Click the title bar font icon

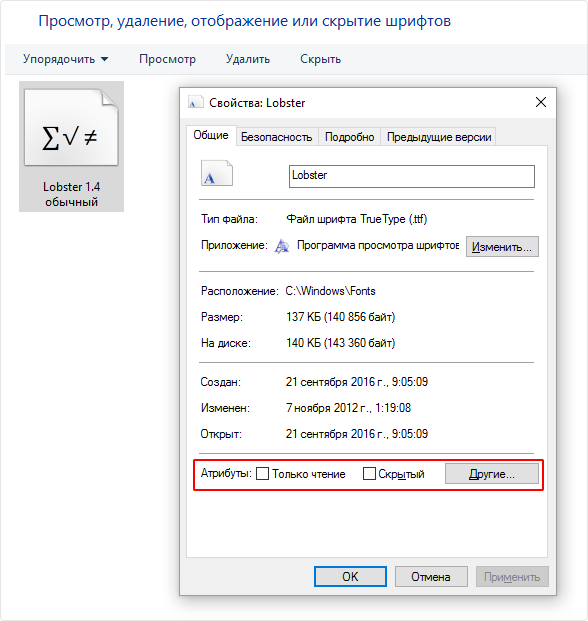click(196, 102)
